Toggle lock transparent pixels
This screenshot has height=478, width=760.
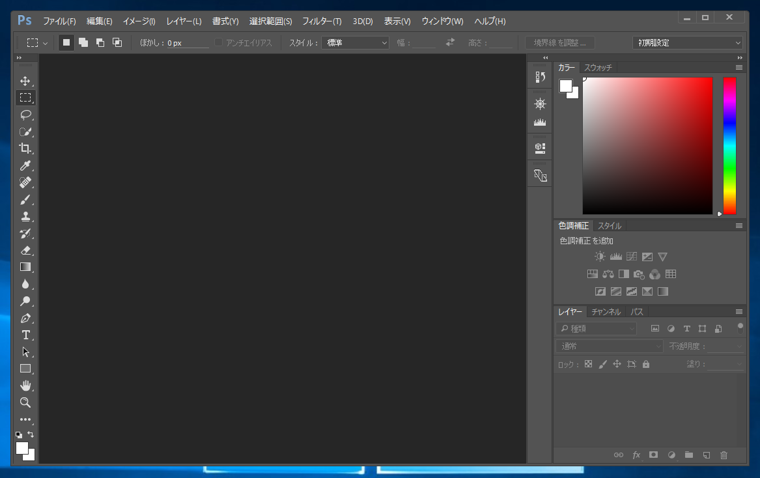(x=588, y=364)
